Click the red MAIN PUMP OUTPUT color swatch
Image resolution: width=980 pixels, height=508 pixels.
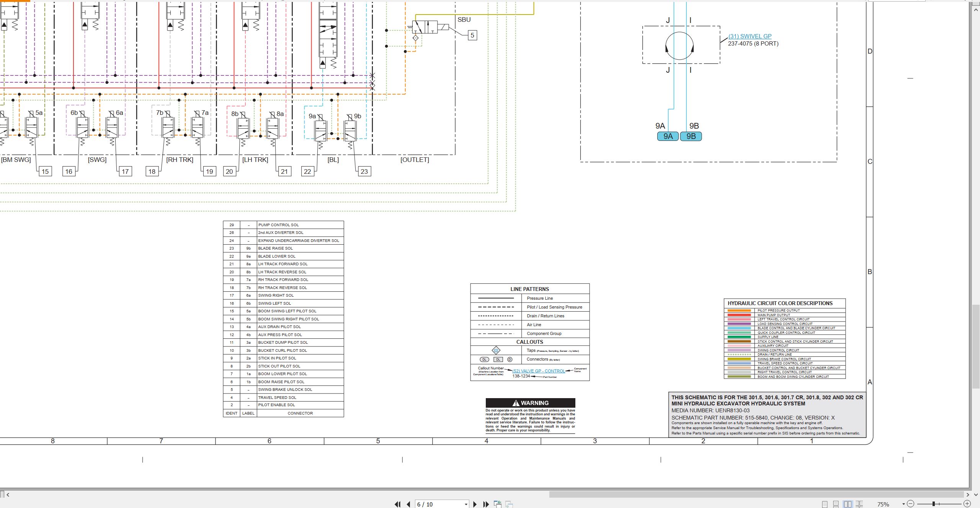739,315
